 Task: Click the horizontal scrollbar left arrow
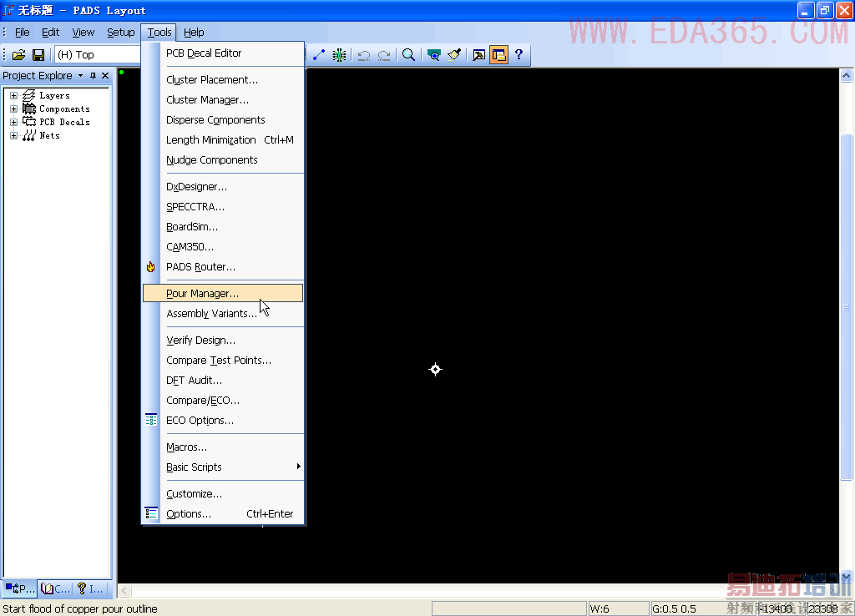(x=124, y=590)
